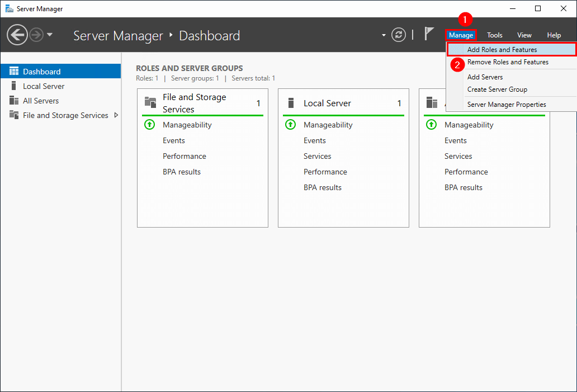Open the notifications flag
Image resolution: width=577 pixels, height=392 pixels.
(x=428, y=34)
